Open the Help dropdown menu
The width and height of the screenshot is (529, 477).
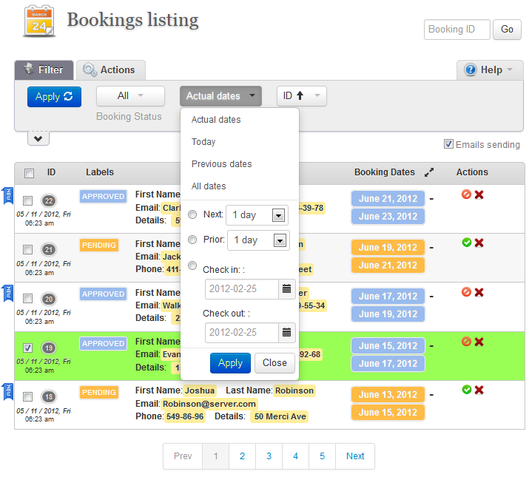pos(490,70)
